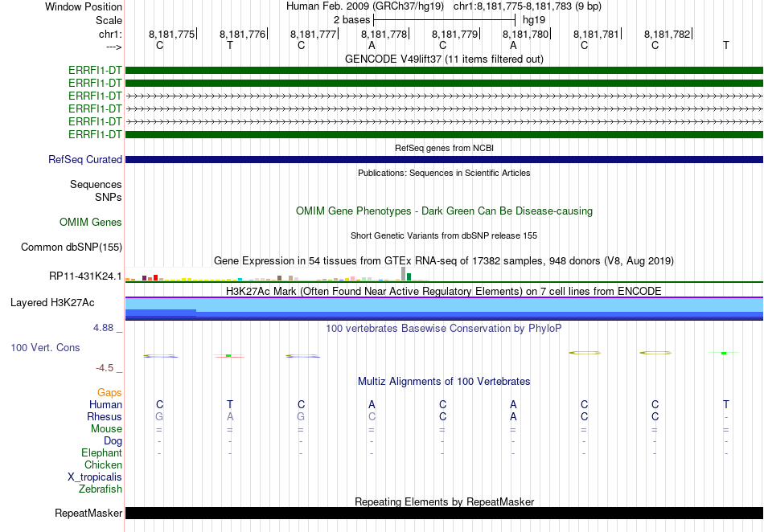
Task: Open "Multiz Alignments of 100 Vertebrates" title
Action: (444, 382)
